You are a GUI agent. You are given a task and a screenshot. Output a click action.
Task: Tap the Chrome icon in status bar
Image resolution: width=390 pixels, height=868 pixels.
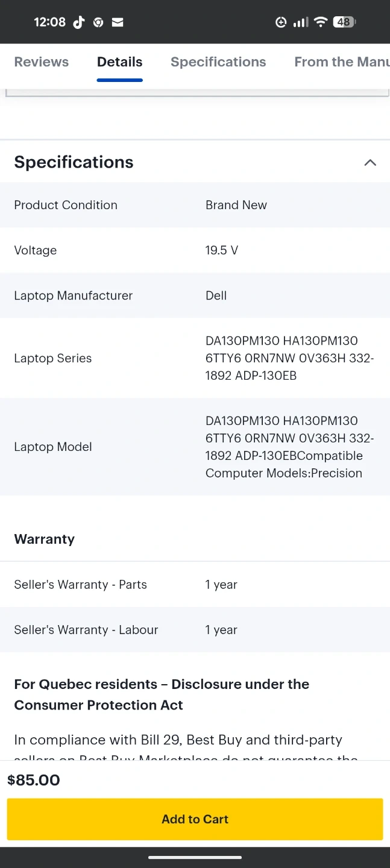(x=98, y=22)
